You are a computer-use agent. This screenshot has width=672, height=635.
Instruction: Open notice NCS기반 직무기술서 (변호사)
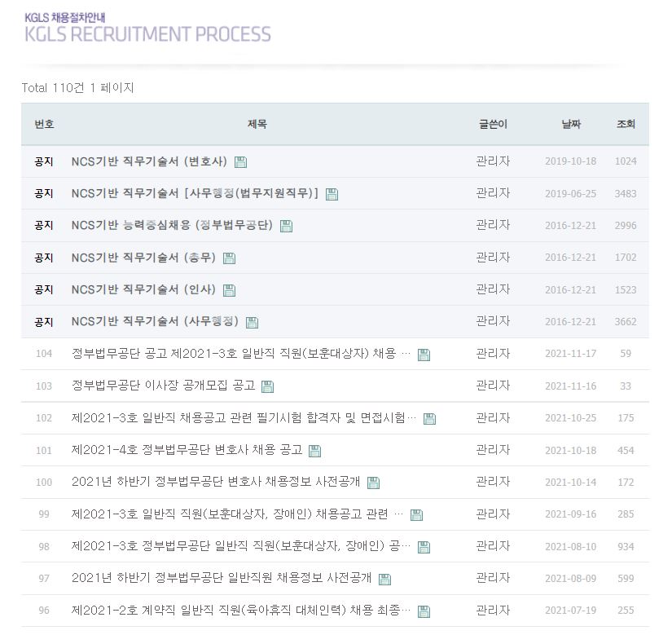(149, 161)
